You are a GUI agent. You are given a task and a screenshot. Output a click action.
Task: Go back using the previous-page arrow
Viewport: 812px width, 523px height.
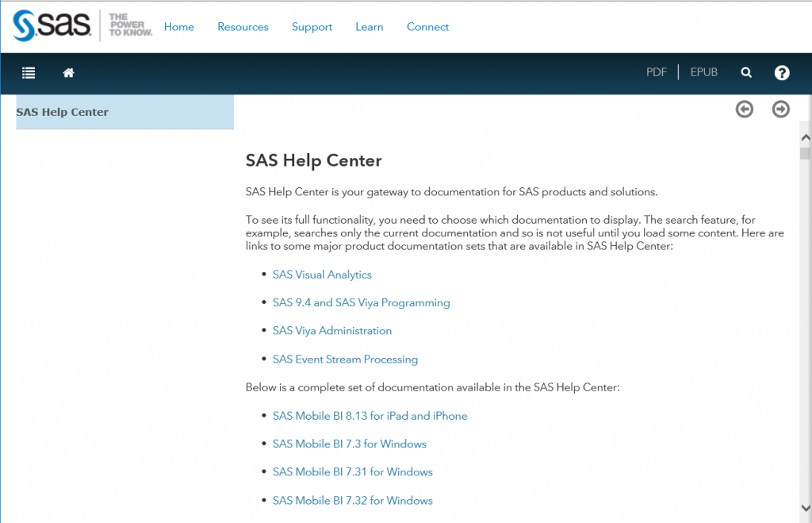pyautogui.click(x=744, y=109)
